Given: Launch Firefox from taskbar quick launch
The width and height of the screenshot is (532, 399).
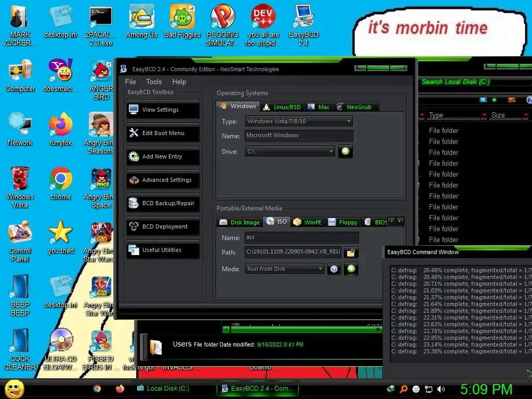Looking at the screenshot, I should point(120,389).
